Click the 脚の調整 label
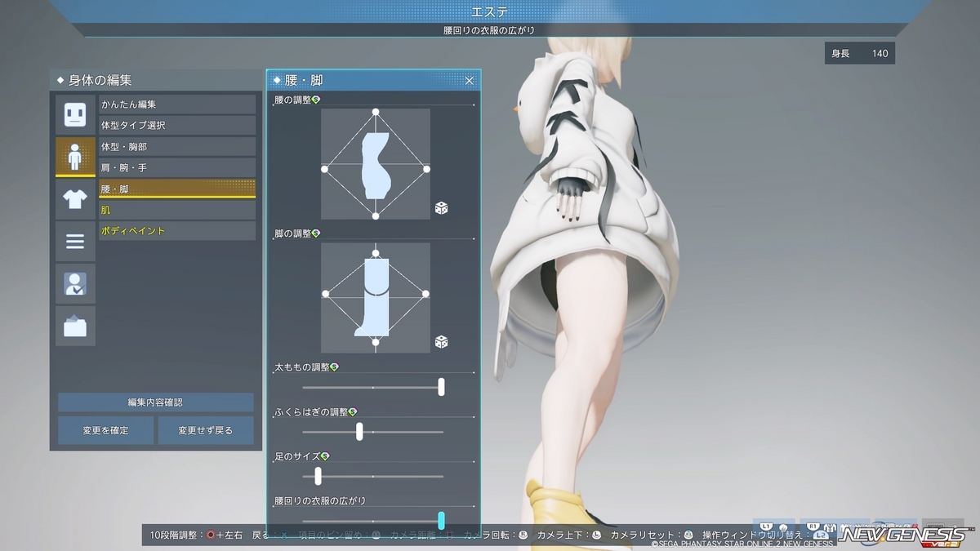 293,233
